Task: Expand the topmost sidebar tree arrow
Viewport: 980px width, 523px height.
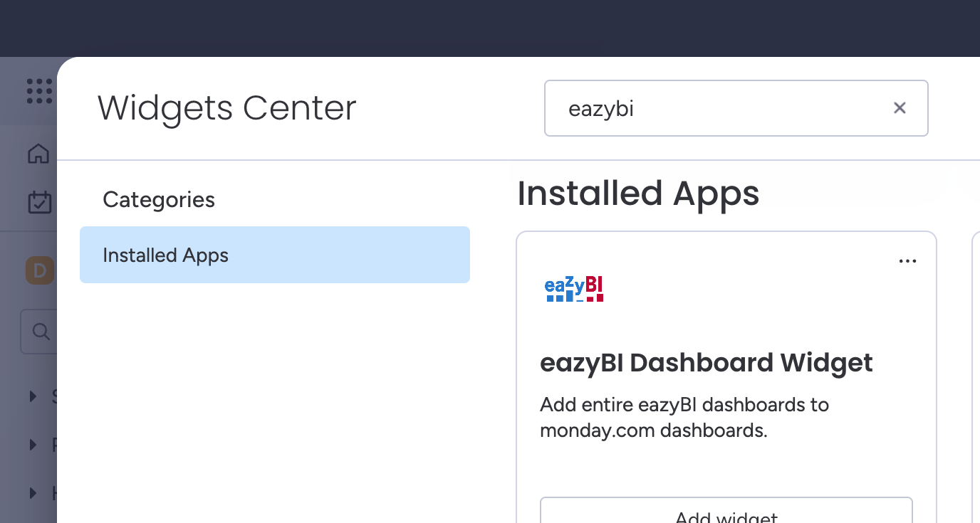Action: (33, 396)
